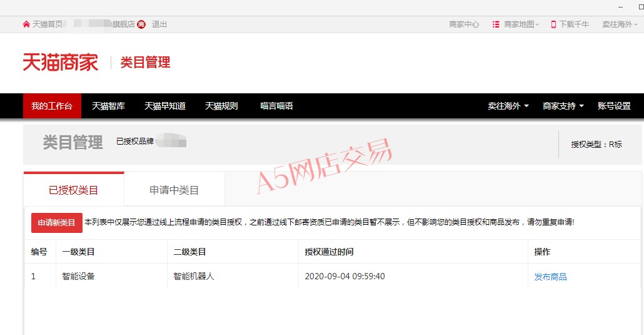Viewport: 644px width, 335px height.
Task: Click the 授权通过时间 column header
Action: pyautogui.click(x=329, y=252)
